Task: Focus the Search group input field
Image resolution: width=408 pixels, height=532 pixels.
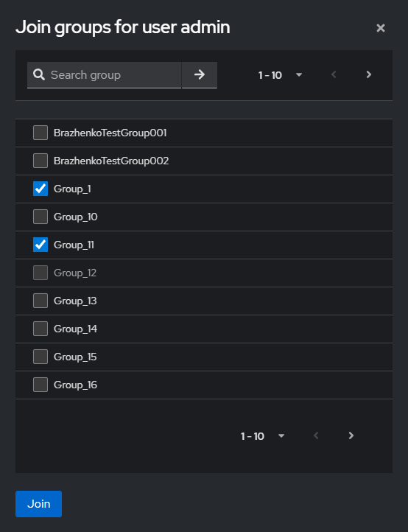Action: (x=115, y=75)
